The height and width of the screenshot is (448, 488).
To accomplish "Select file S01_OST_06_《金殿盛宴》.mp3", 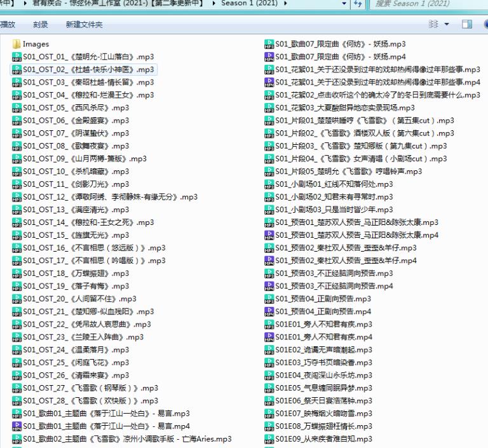I will [x=71, y=121].
